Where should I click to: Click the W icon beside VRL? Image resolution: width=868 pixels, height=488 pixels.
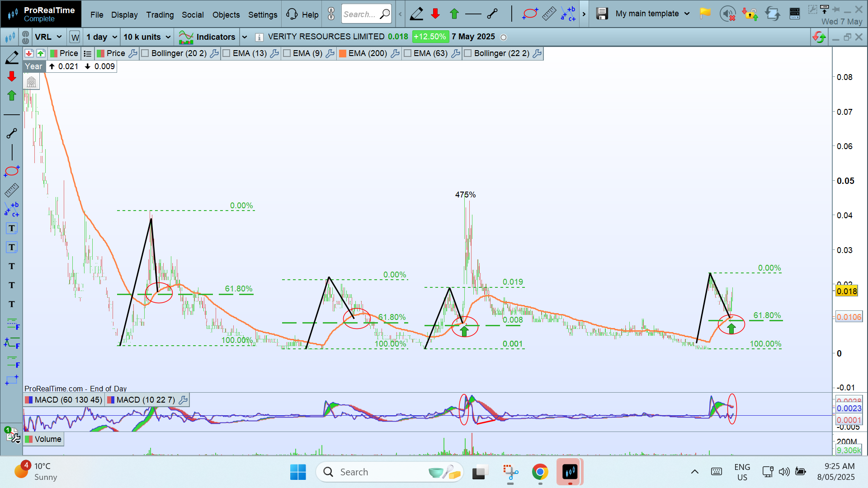[x=75, y=37]
